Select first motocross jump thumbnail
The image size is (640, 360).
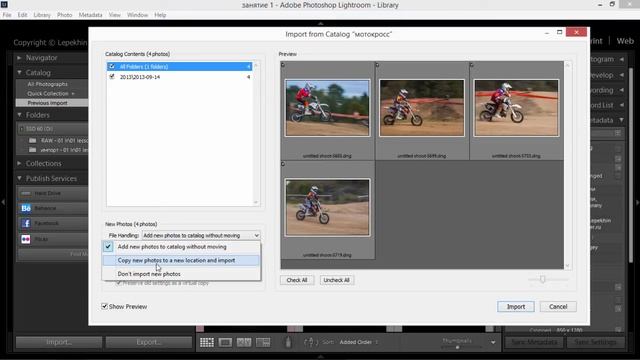click(x=327, y=108)
